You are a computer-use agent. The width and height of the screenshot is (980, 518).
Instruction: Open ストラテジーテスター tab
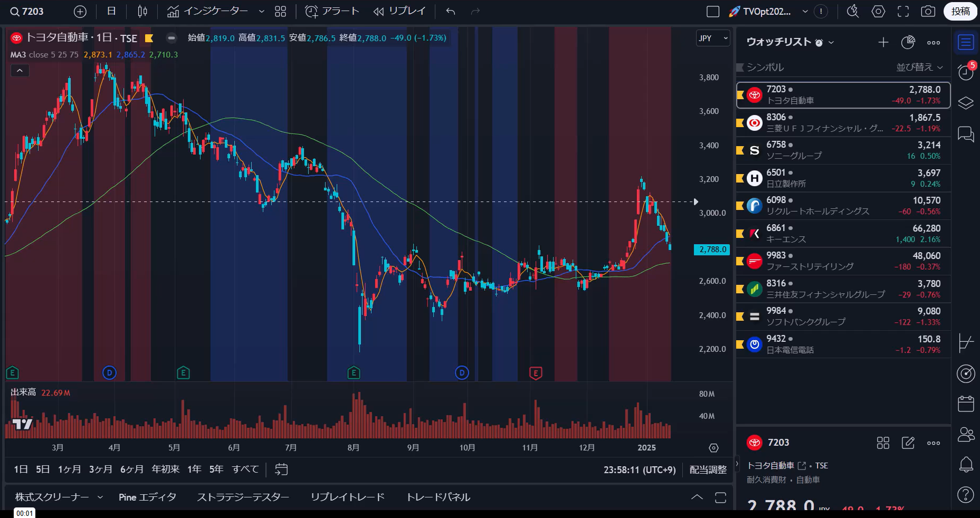243,497
